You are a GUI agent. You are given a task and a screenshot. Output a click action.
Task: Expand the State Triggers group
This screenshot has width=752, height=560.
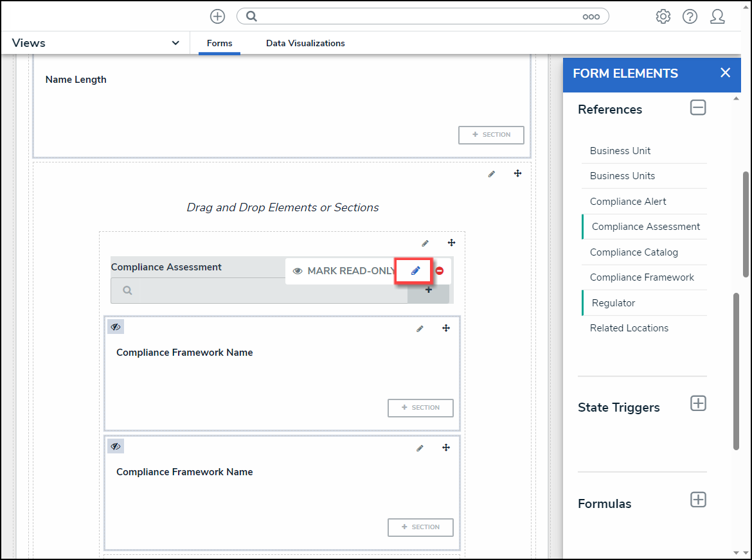pos(698,403)
